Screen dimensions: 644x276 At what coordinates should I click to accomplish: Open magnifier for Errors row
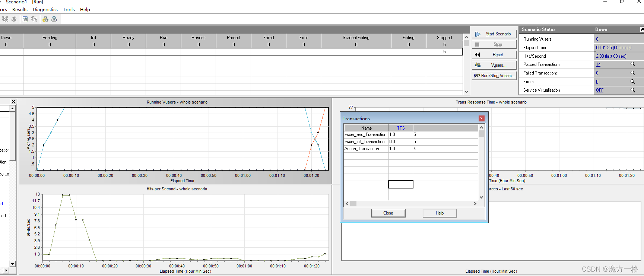(632, 82)
